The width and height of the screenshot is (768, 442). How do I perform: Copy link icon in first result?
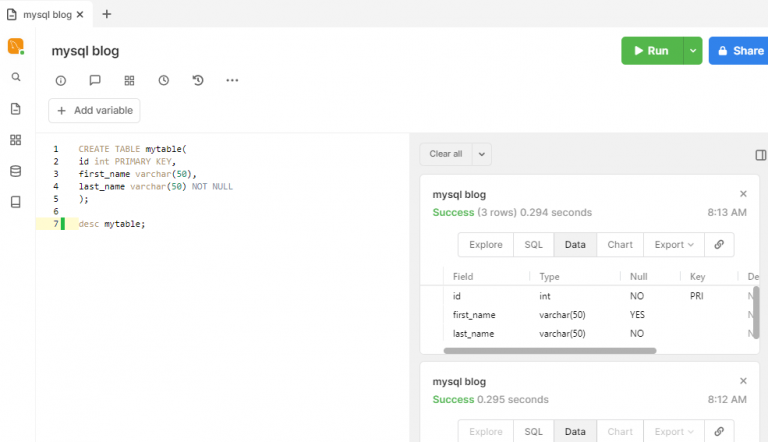coord(719,244)
